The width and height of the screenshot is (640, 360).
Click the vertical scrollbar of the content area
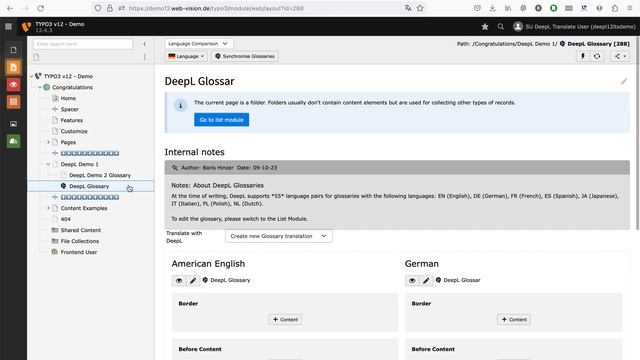[x=638, y=133]
